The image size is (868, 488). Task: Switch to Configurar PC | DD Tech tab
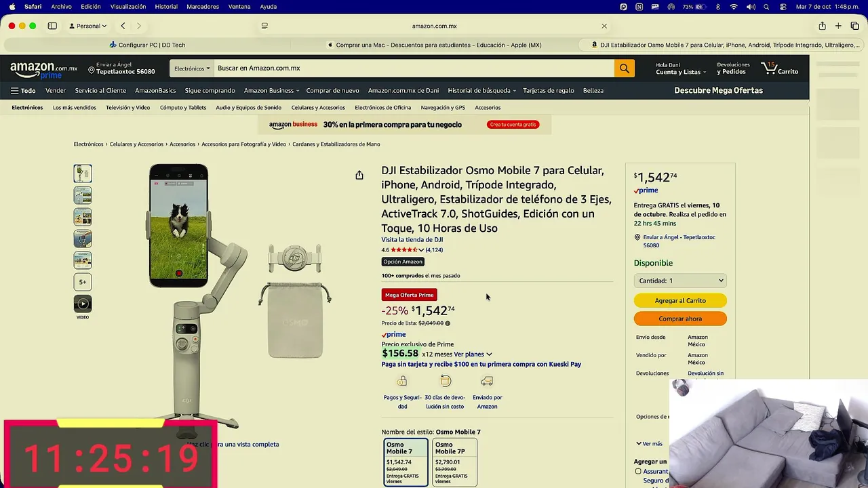tap(147, 45)
